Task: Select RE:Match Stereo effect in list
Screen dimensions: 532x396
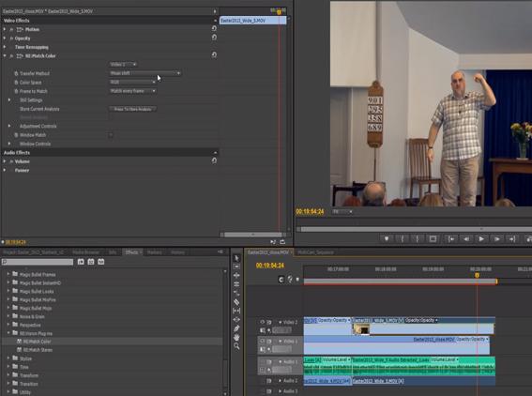Action: pyautogui.click(x=38, y=349)
